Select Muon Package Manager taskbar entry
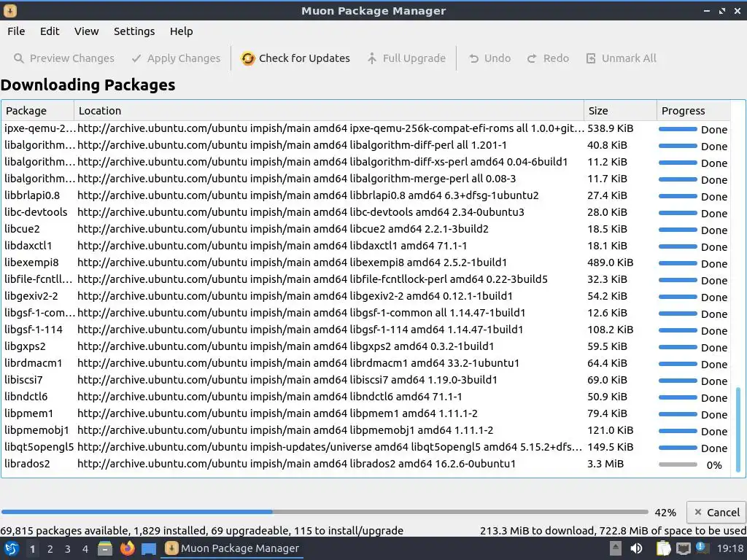The image size is (747, 560). [232, 548]
